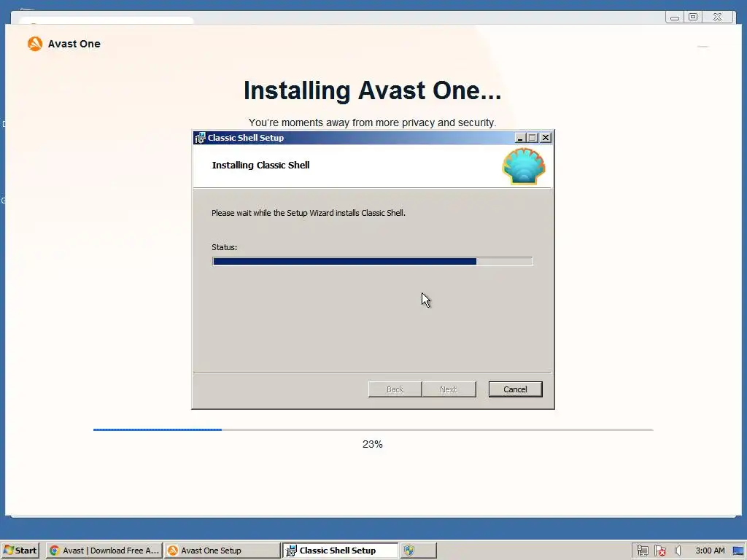
Task: Click the 'Status:' label
Action: (225, 247)
